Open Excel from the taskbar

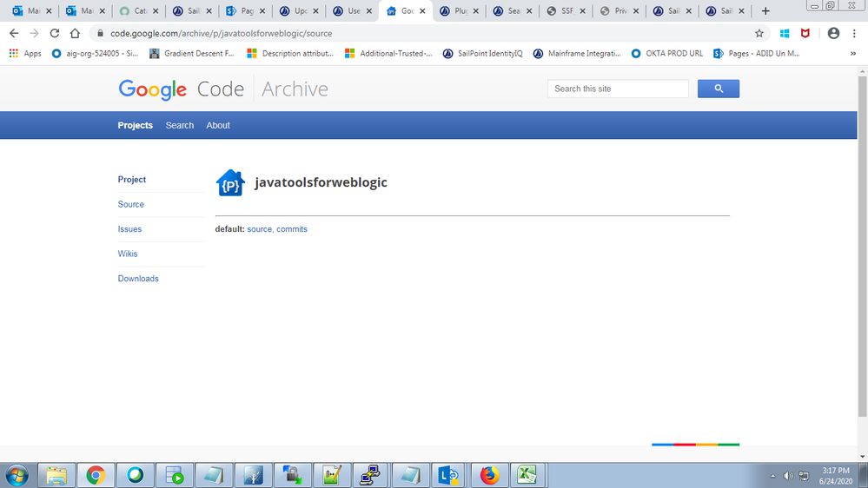point(527,475)
